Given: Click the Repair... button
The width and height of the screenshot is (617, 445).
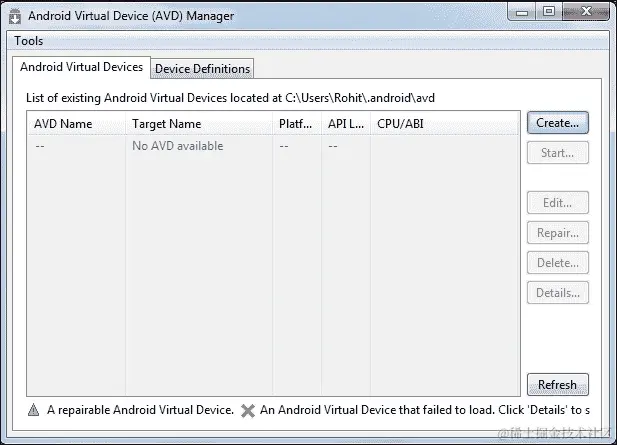Looking at the screenshot, I should [x=558, y=233].
